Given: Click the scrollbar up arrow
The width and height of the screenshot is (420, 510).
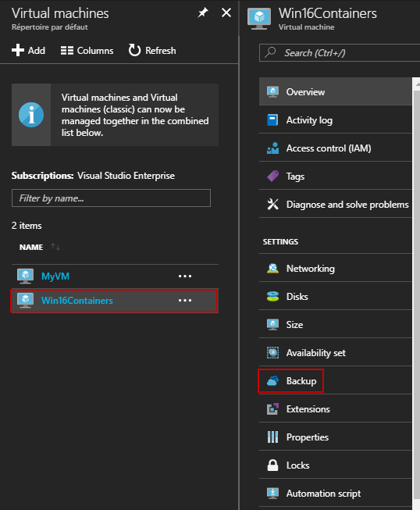Looking at the screenshot, I should pos(417,84).
